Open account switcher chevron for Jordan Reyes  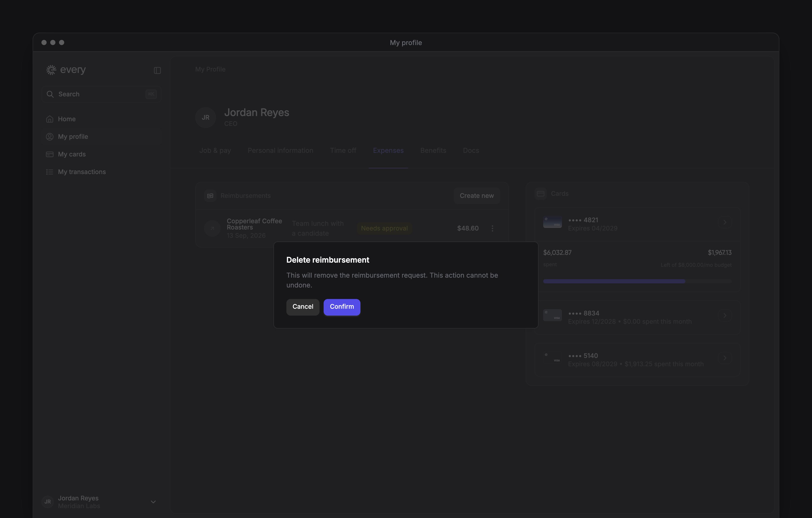153,502
